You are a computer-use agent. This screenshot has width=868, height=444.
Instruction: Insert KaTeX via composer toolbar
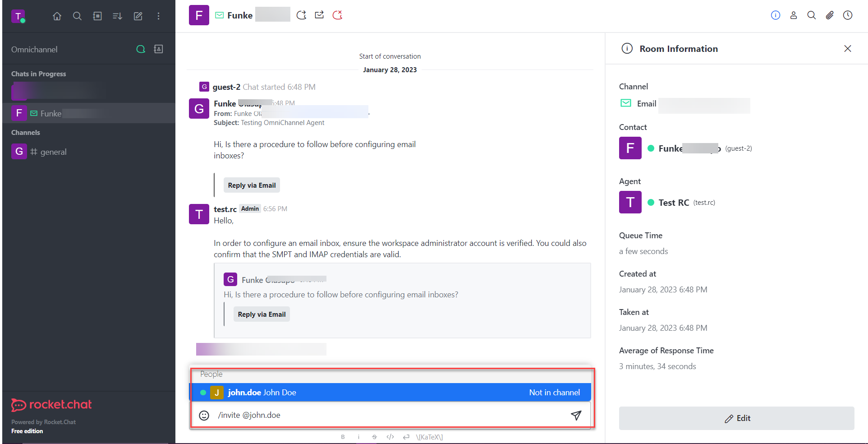click(429, 437)
